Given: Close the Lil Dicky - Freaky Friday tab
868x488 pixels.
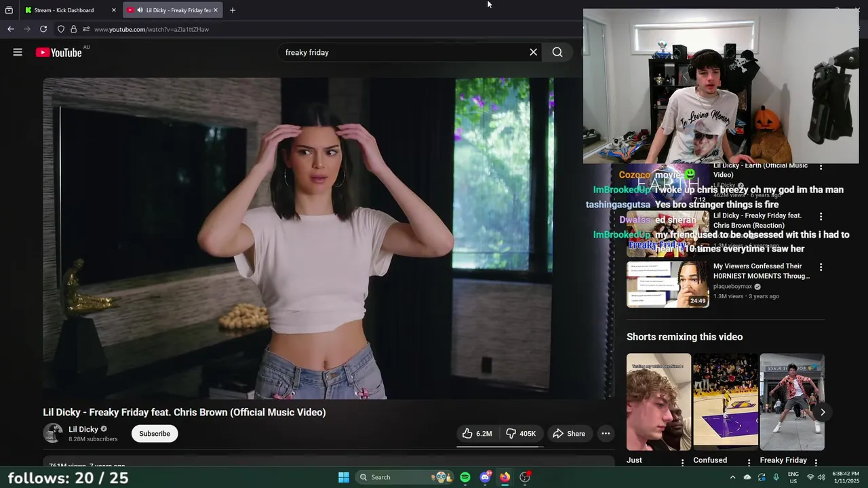Looking at the screenshot, I should click(x=216, y=10).
